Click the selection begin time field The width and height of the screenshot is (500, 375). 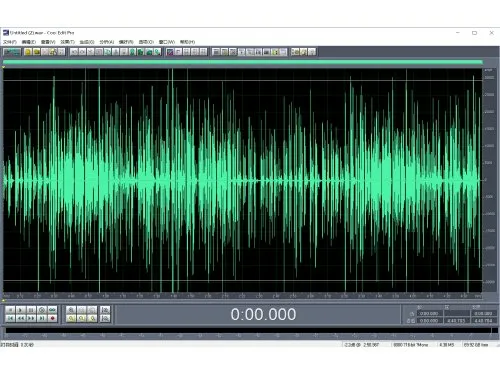click(x=430, y=313)
